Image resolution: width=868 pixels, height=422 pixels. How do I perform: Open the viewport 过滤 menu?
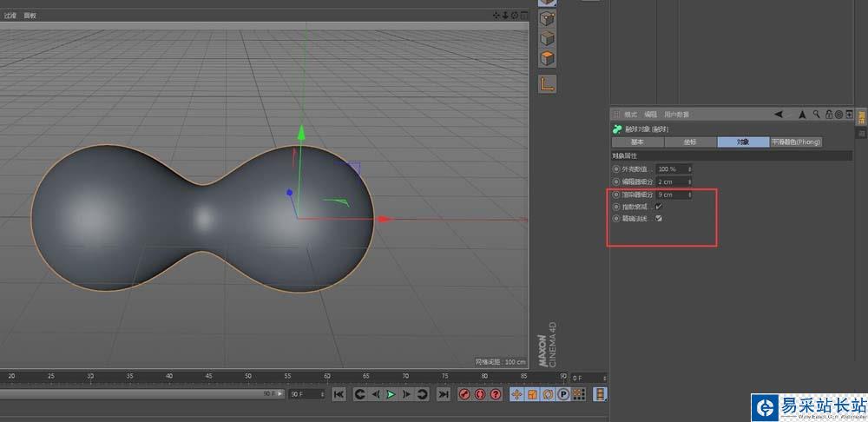pos(10,16)
